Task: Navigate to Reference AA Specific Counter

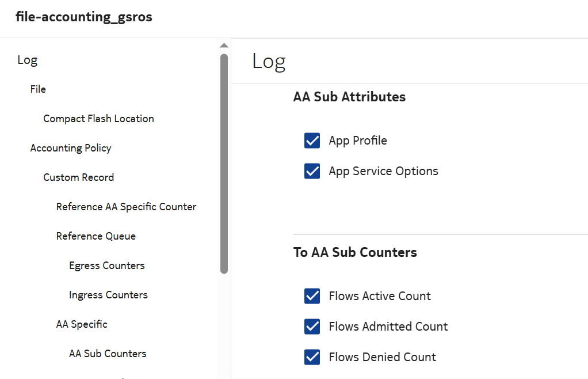Action: pyautogui.click(x=126, y=207)
